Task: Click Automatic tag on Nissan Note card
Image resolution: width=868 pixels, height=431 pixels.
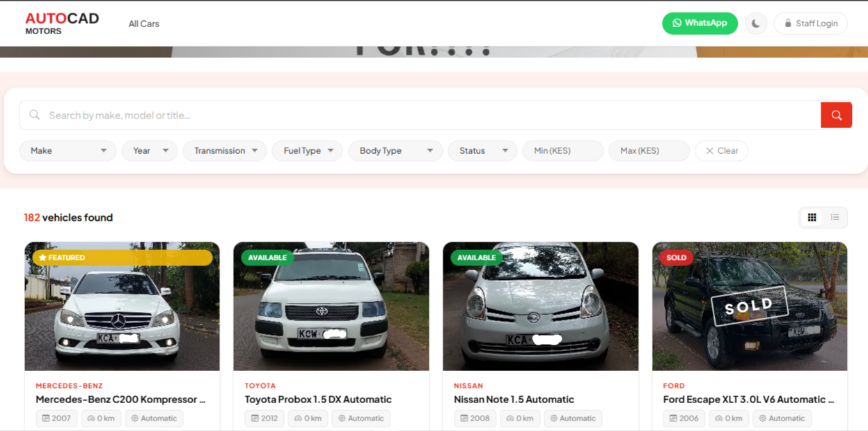Action: [573, 418]
